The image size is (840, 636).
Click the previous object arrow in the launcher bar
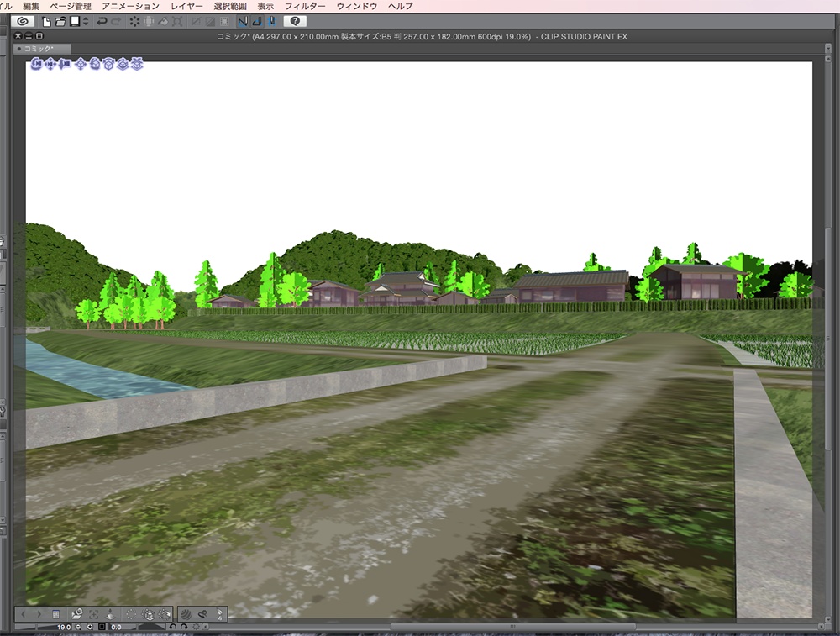pyautogui.click(x=24, y=616)
